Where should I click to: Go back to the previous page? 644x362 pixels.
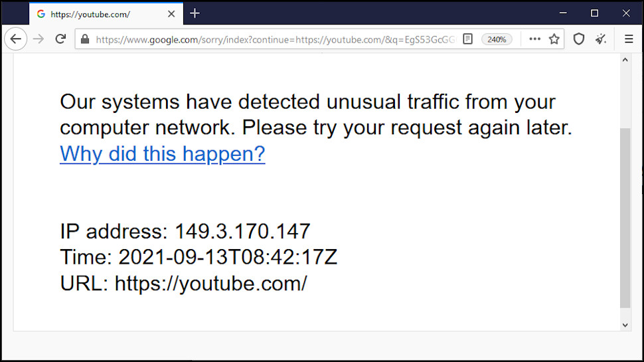[x=16, y=39]
